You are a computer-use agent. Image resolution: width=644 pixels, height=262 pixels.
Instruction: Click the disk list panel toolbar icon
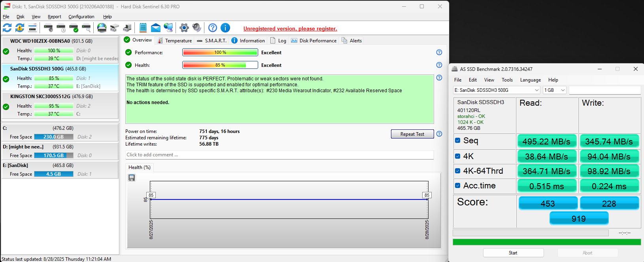(x=32, y=28)
